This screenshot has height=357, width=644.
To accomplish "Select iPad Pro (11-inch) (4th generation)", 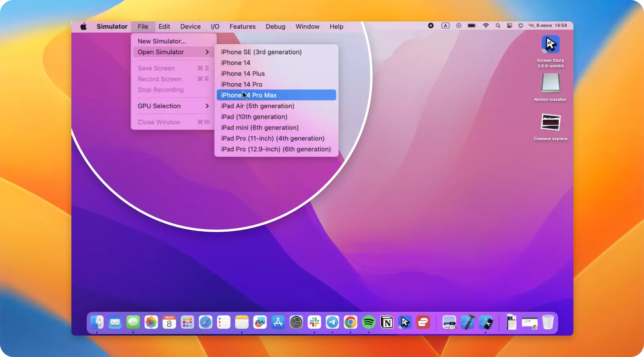I will point(276,138).
